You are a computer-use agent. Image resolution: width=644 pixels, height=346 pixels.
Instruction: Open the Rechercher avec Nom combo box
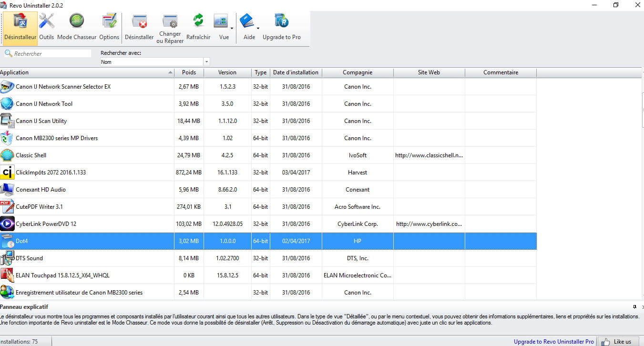coord(155,62)
